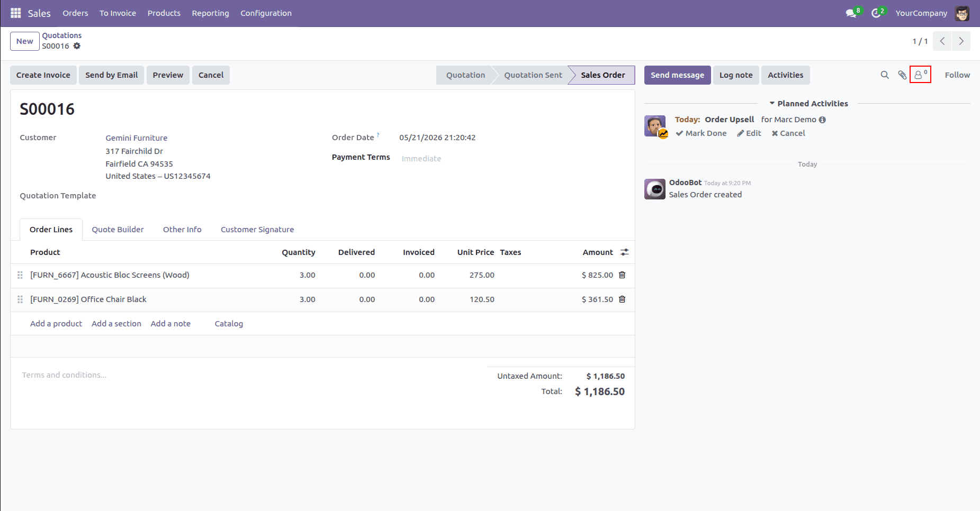980x511 pixels.
Task: Select the Quotation status stage
Action: click(465, 75)
